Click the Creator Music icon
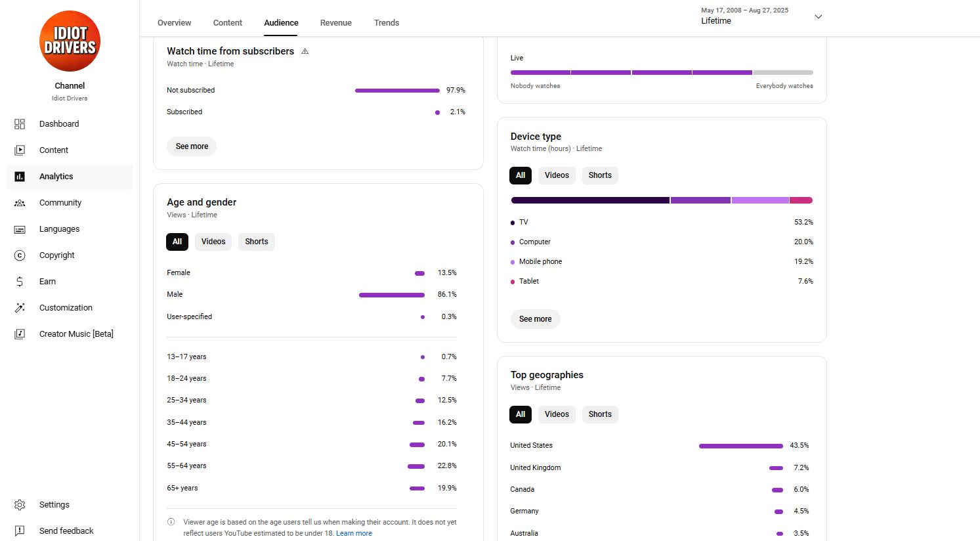 [20, 334]
